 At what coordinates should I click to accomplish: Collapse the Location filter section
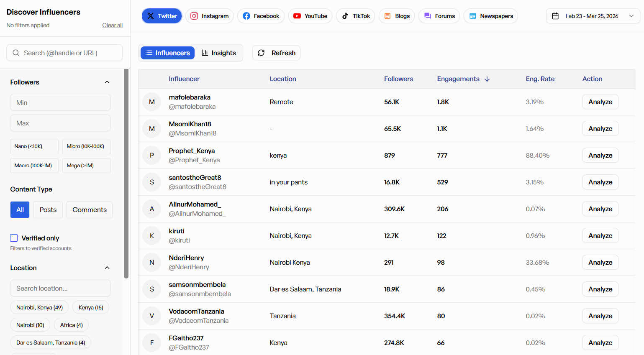(x=107, y=268)
